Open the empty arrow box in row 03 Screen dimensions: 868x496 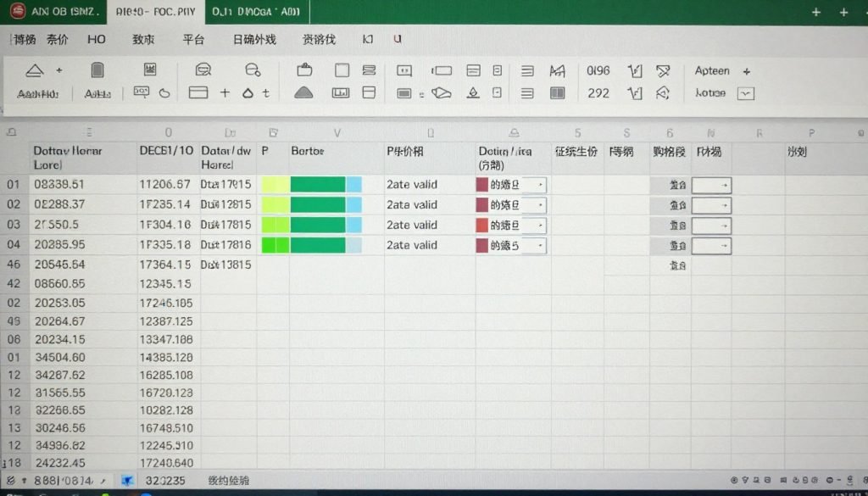[711, 226]
